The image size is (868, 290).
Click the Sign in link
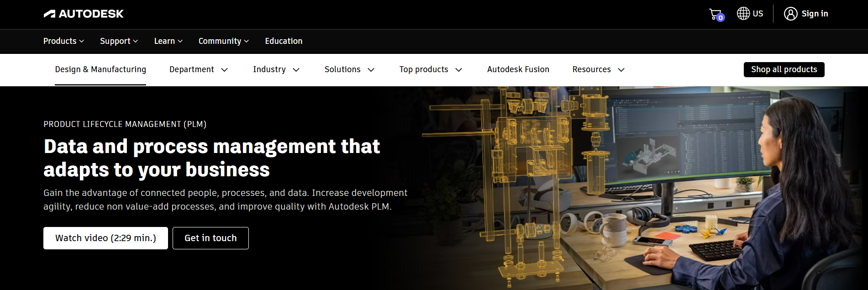click(x=815, y=14)
